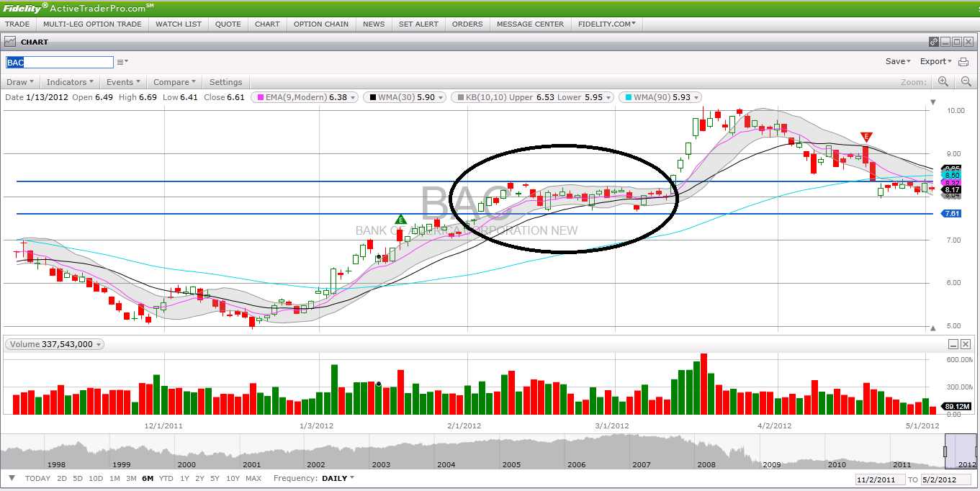The width and height of the screenshot is (980, 491).
Task: Click the 89.12M volume label
Action: coord(956,406)
